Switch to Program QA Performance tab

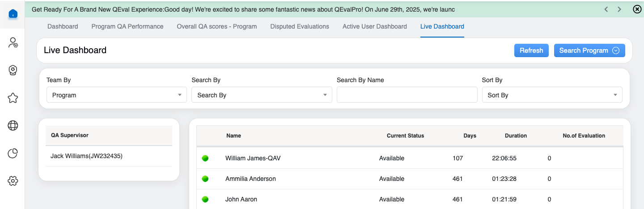127,26
